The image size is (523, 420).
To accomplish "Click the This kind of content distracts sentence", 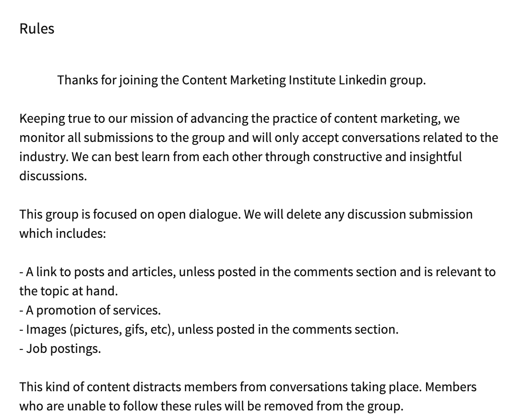I will pyautogui.click(x=221, y=387).
